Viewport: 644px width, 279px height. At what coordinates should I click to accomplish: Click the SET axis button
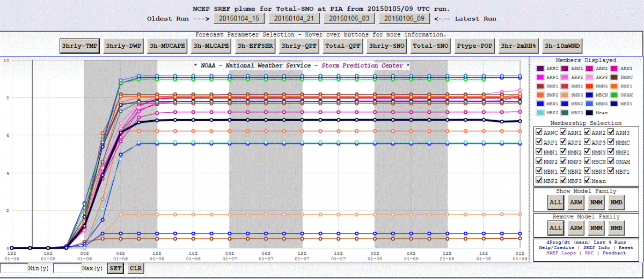[x=115, y=268]
